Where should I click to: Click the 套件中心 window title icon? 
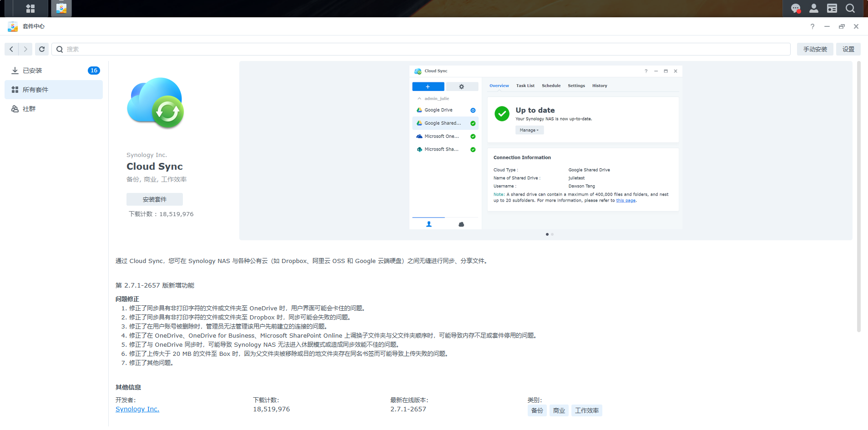(x=13, y=26)
